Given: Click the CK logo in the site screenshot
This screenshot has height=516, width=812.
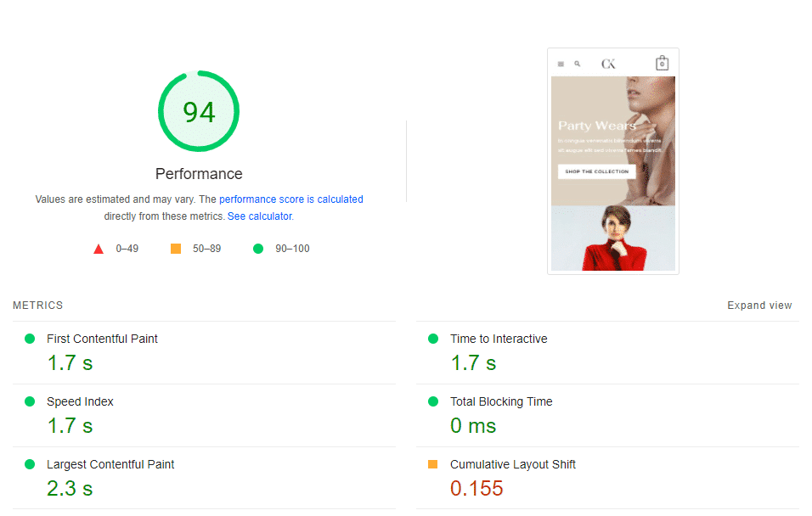Looking at the screenshot, I should pyautogui.click(x=608, y=63).
